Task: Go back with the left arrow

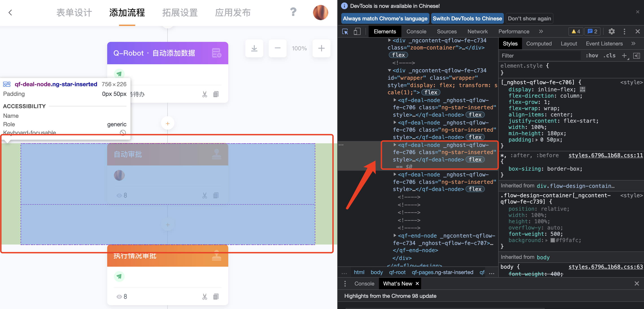Action: click(10, 13)
